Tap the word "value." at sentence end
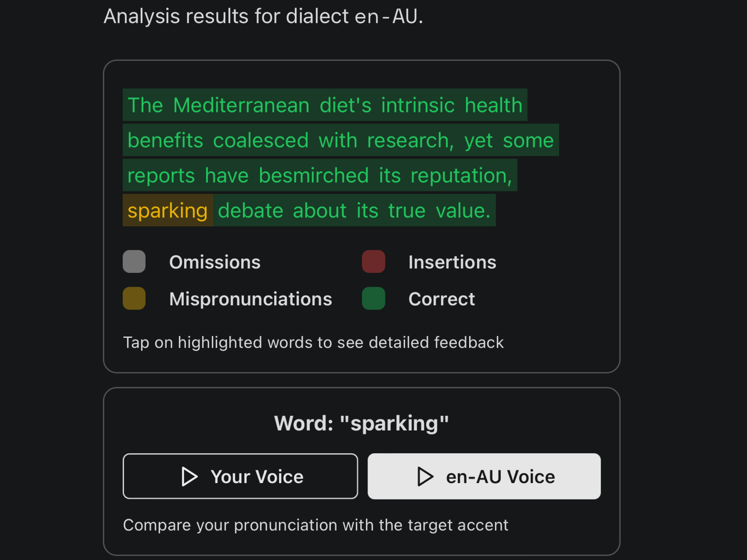Viewport: 747px width, 560px height. click(463, 211)
